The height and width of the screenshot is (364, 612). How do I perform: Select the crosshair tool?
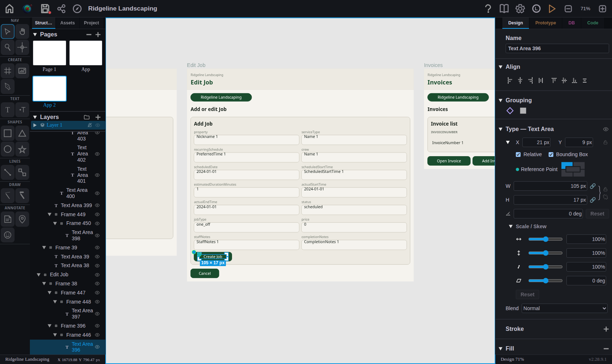(x=22, y=47)
